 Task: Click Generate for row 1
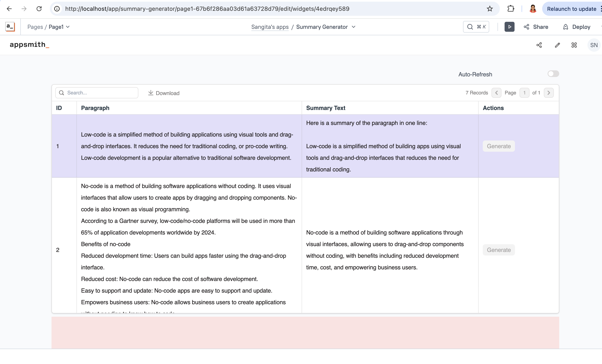(x=498, y=146)
